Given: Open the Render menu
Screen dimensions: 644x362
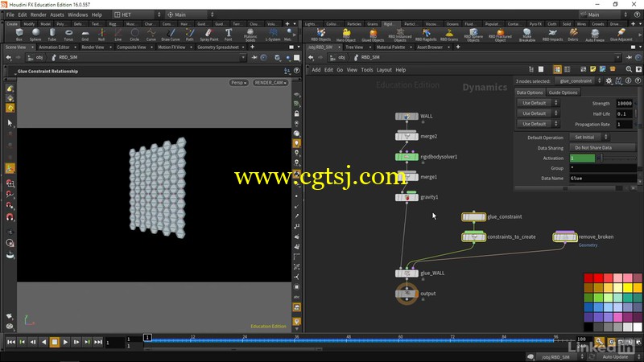Looking at the screenshot, I should (38, 14).
